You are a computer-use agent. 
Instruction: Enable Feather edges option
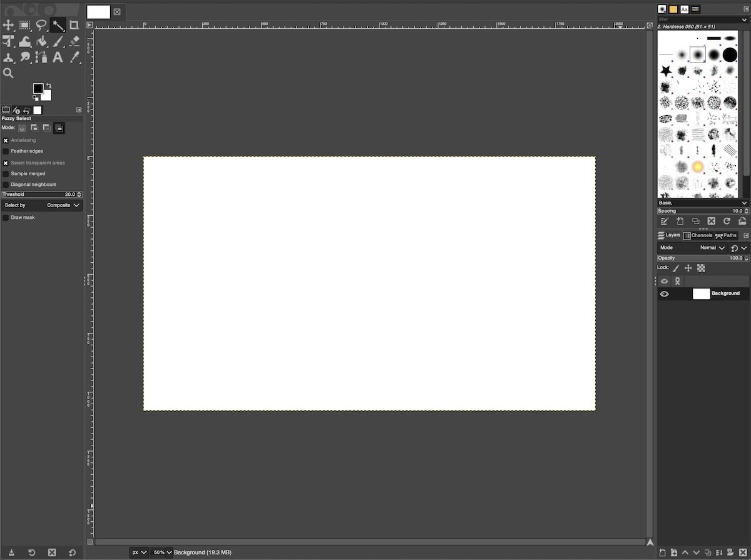coord(5,151)
